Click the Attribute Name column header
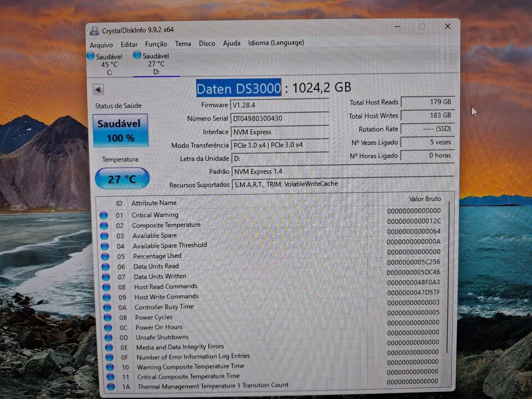The height and width of the screenshot is (399, 532). click(154, 203)
